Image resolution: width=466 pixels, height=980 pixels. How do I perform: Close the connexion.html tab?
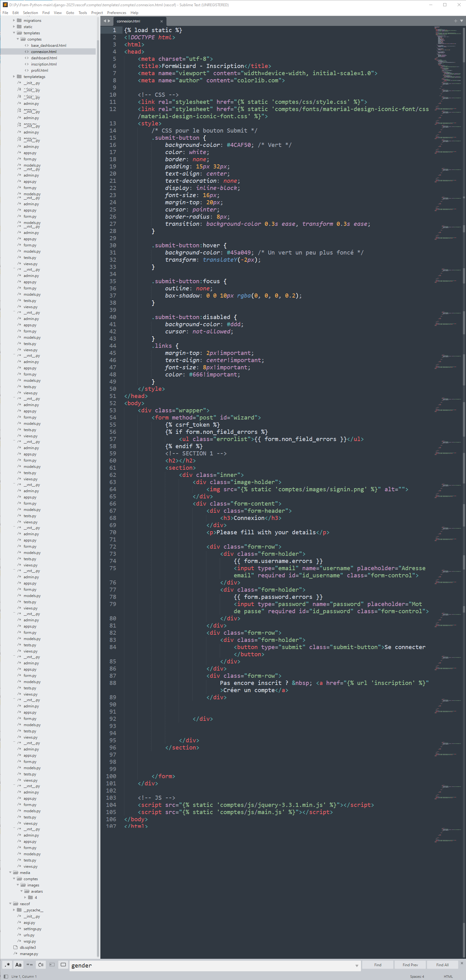[x=161, y=21]
